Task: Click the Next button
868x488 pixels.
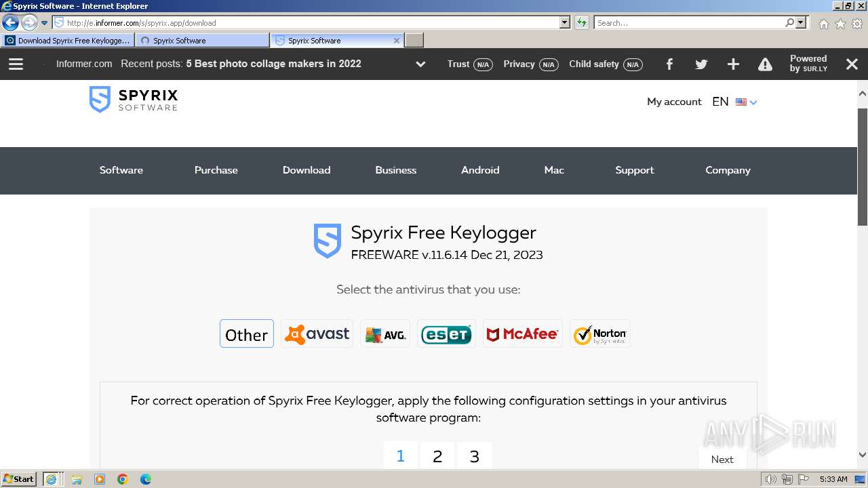Action: click(x=722, y=459)
